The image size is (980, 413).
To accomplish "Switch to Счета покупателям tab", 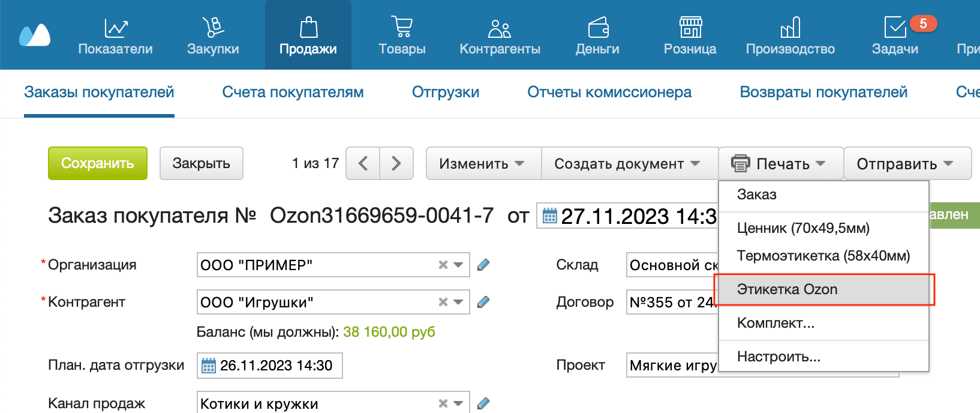I will click(x=293, y=92).
